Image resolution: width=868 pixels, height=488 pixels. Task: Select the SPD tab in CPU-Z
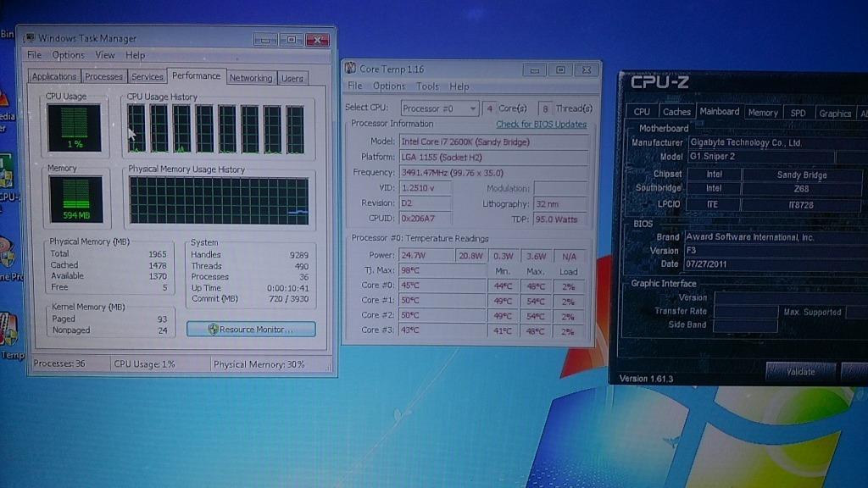(798, 112)
